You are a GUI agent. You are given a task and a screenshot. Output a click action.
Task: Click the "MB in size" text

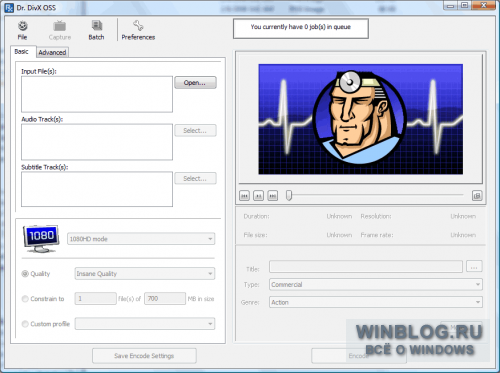[201, 299]
